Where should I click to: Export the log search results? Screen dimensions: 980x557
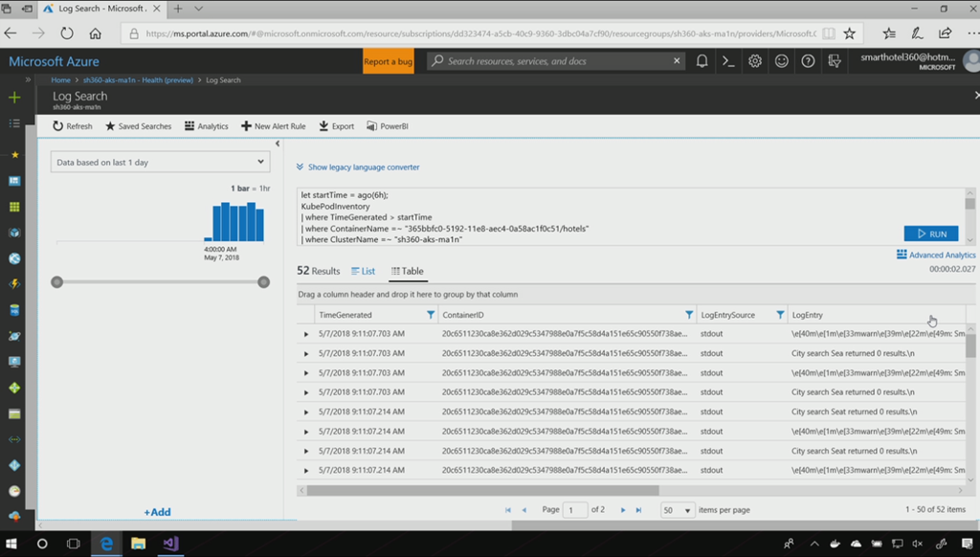pos(337,126)
